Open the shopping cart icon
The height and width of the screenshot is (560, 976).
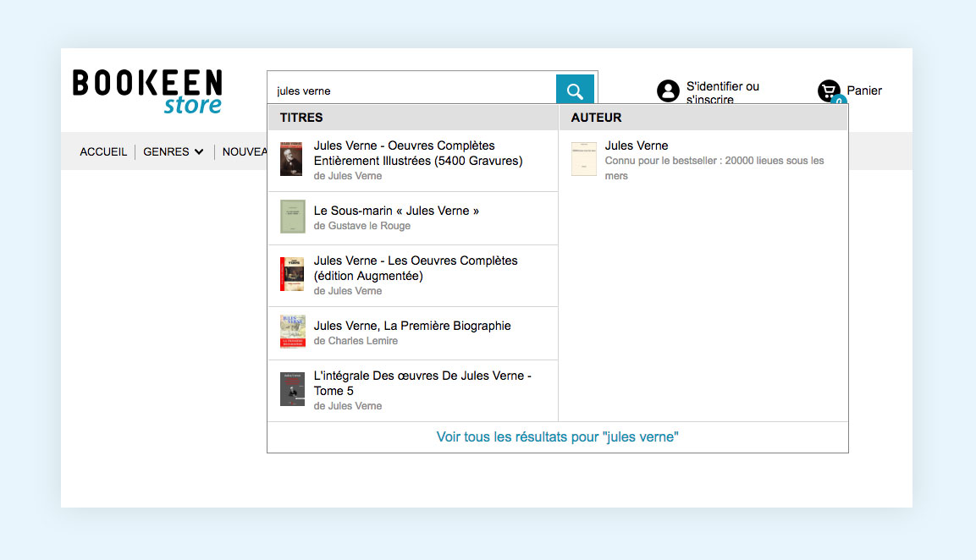829,91
